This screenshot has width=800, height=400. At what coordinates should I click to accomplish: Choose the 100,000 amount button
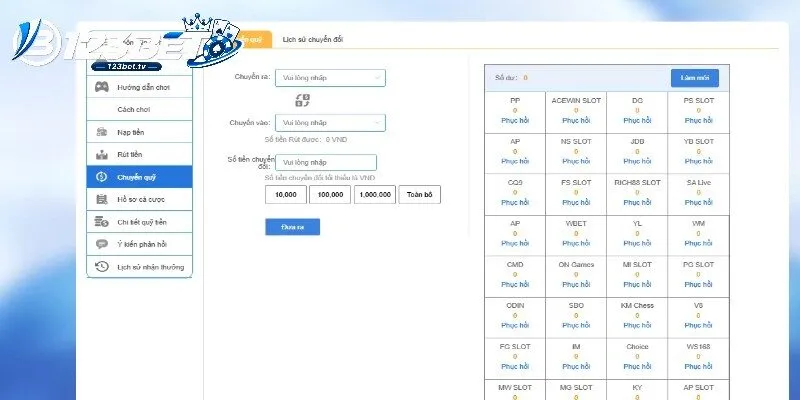(330, 194)
